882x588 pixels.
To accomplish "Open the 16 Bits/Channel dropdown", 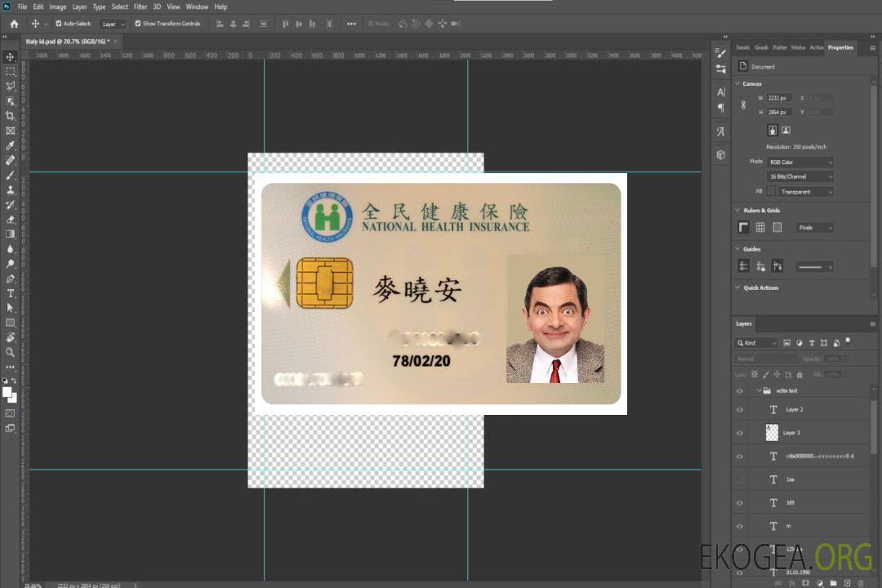I will (x=800, y=176).
